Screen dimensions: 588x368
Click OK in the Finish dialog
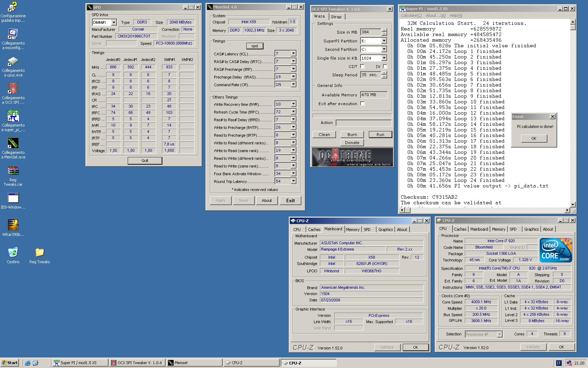click(x=534, y=138)
